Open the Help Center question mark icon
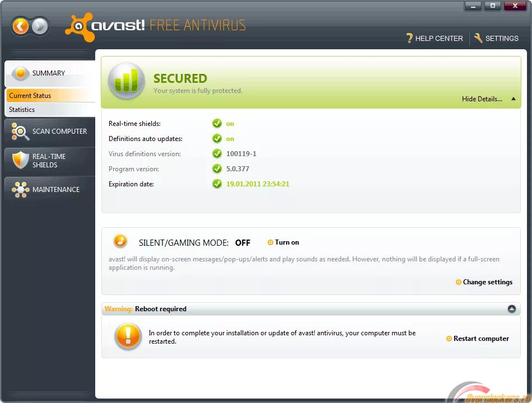 click(x=409, y=38)
